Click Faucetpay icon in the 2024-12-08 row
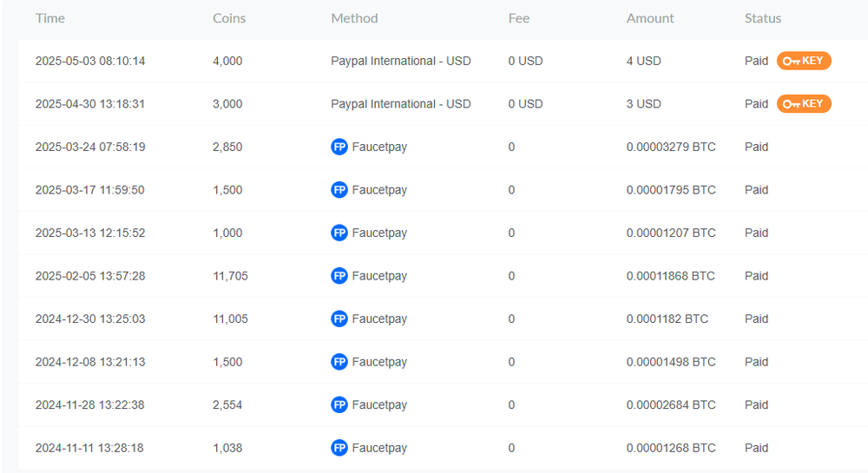This screenshot has height=473, width=868. [339, 362]
